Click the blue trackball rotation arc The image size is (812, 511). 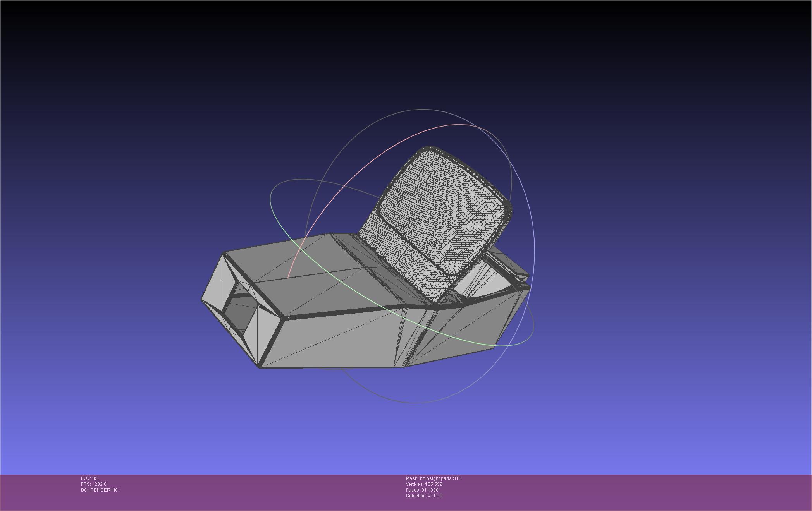[x=535, y=248]
